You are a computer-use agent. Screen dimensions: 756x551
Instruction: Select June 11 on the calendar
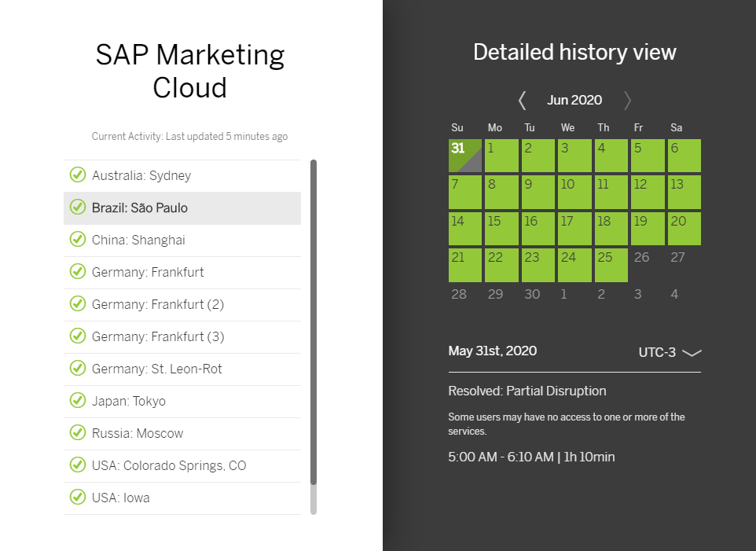611,193
